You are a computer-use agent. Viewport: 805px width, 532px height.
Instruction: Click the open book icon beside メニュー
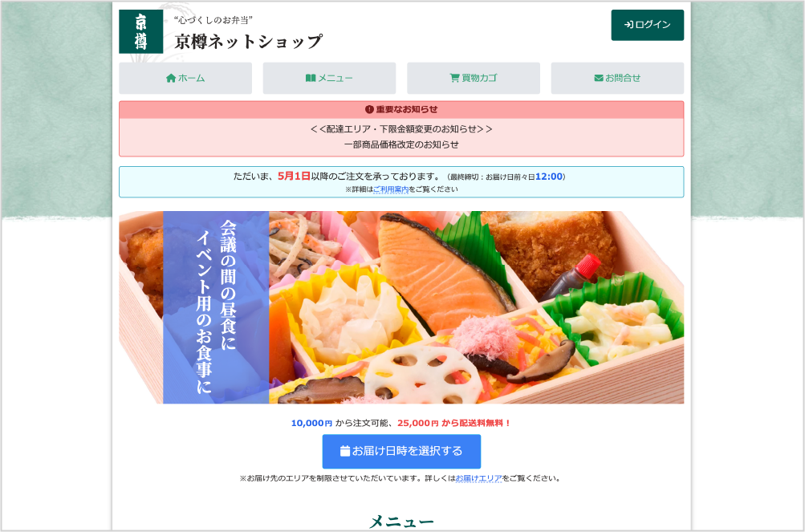coord(311,78)
